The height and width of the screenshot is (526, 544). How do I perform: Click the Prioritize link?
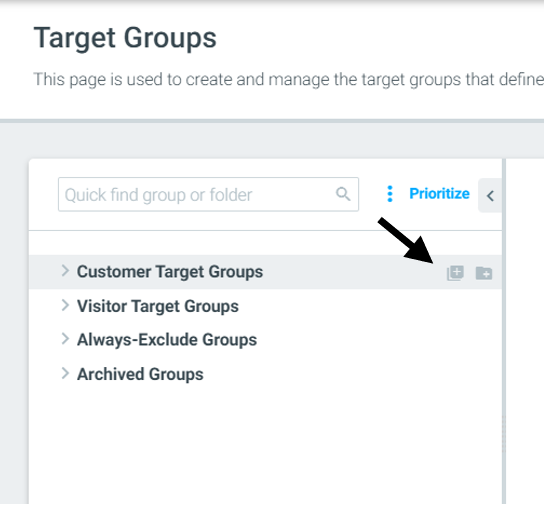pos(439,194)
